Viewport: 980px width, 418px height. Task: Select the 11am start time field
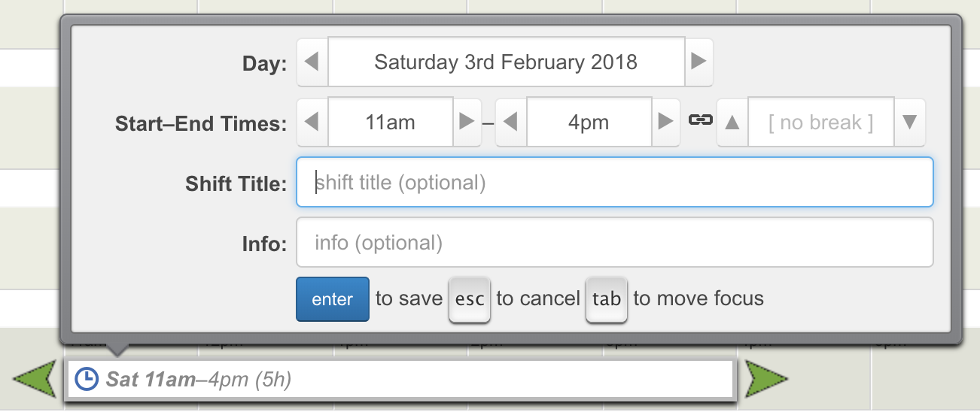tap(390, 122)
